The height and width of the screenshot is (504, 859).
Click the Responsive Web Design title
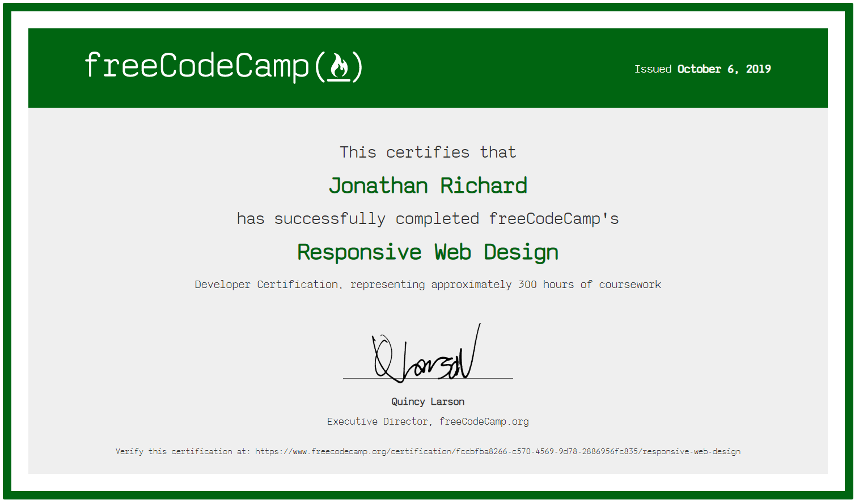(428, 252)
